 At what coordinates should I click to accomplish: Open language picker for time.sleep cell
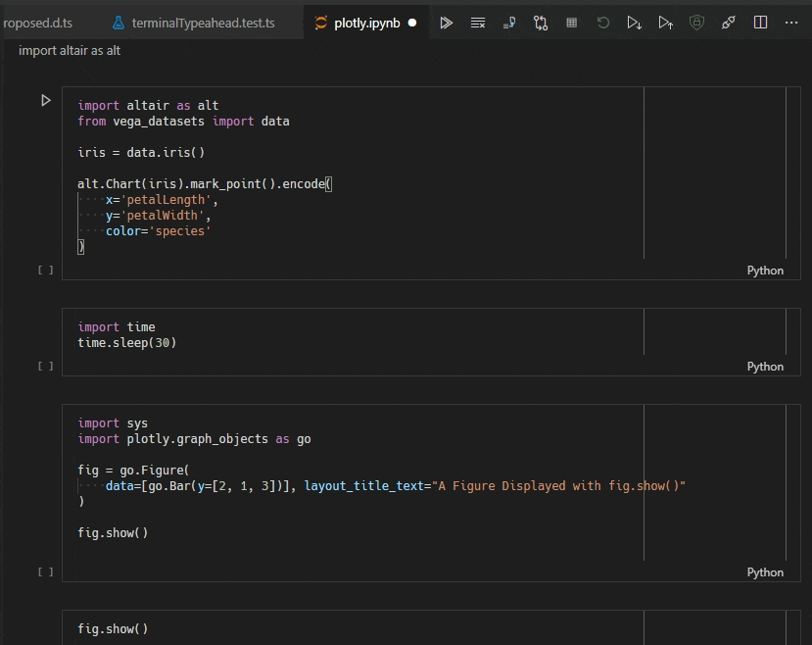pyautogui.click(x=765, y=367)
